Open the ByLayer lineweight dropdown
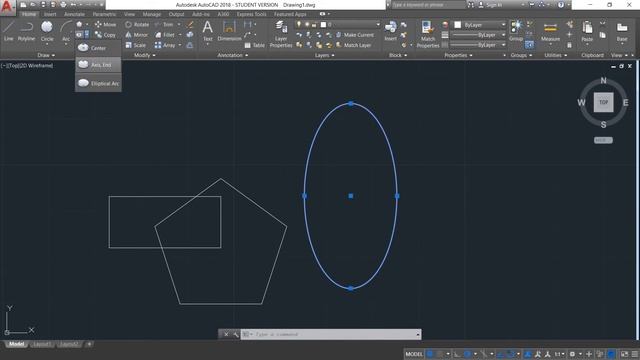Image resolution: width=640 pixels, height=360 pixels. coord(478,35)
